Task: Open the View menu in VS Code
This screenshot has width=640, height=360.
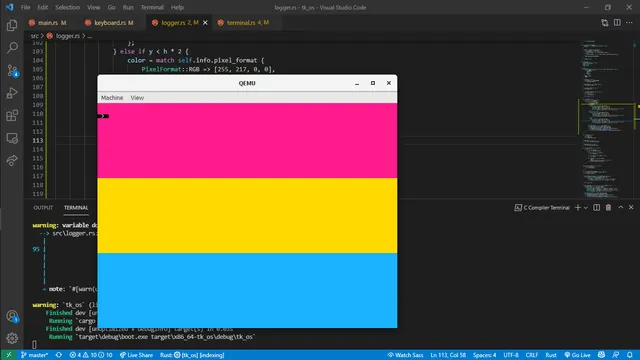Action: [x=93, y=7]
